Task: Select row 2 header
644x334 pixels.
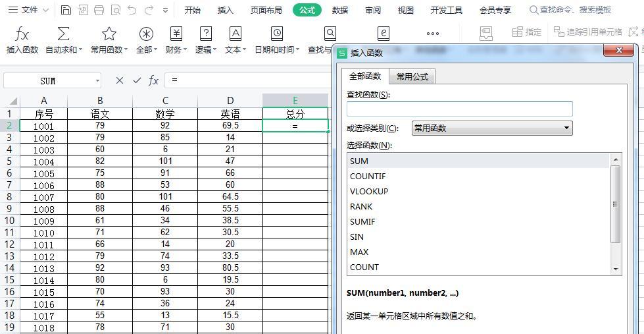Action: point(9,126)
